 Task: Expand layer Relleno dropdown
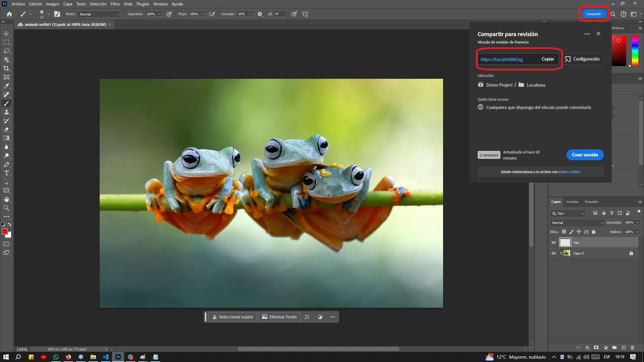pyautogui.click(x=638, y=232)
